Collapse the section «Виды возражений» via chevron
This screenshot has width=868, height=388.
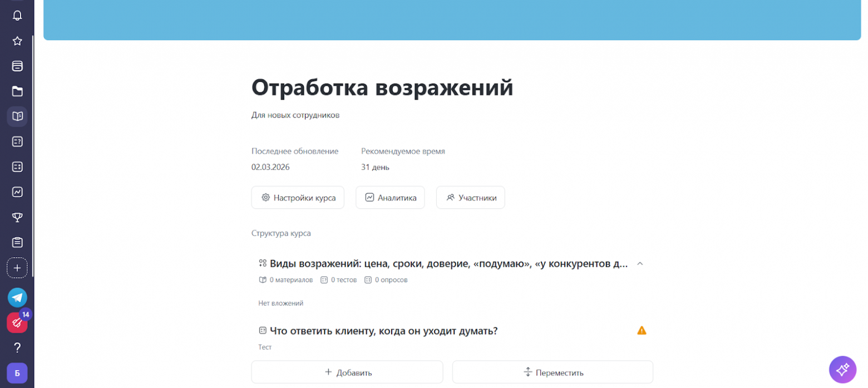(x=640, y=263)
